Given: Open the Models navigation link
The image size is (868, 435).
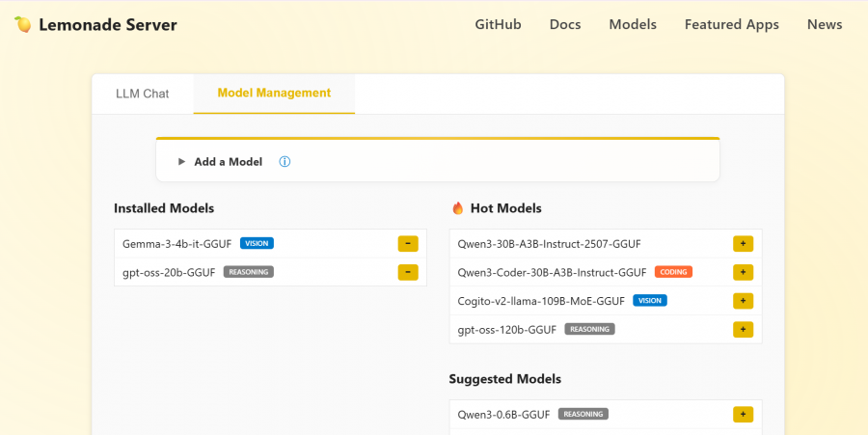Looking at the screenshot, I should pos(633,25).
